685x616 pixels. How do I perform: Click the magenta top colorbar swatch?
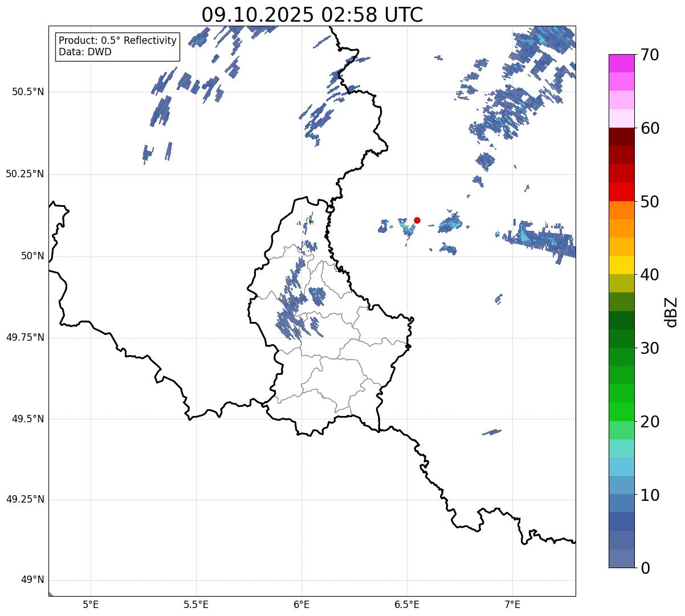tap(621, 64)
